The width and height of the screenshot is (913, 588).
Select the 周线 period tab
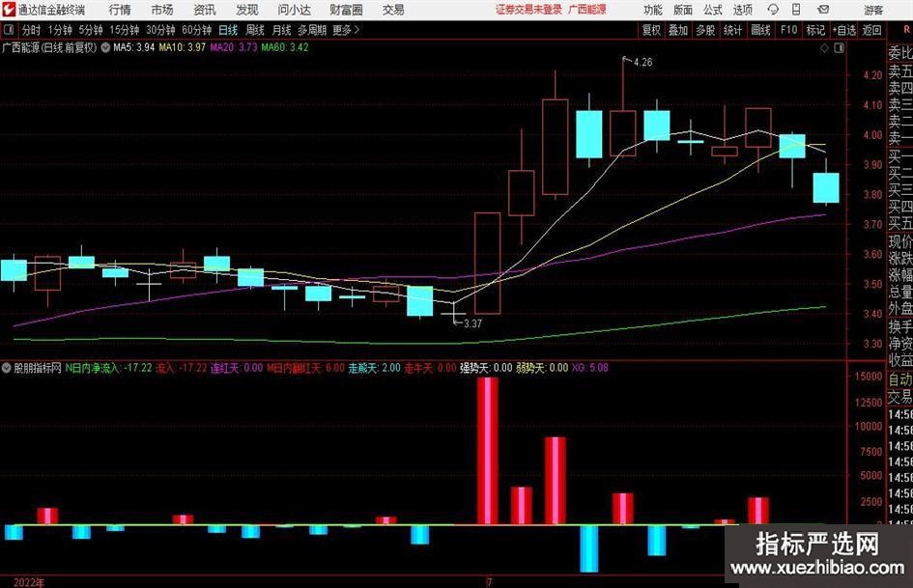(254, 30)
